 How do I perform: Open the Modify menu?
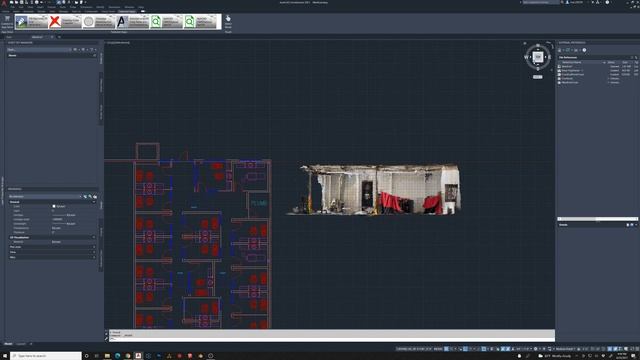click(x=100, y=7)
